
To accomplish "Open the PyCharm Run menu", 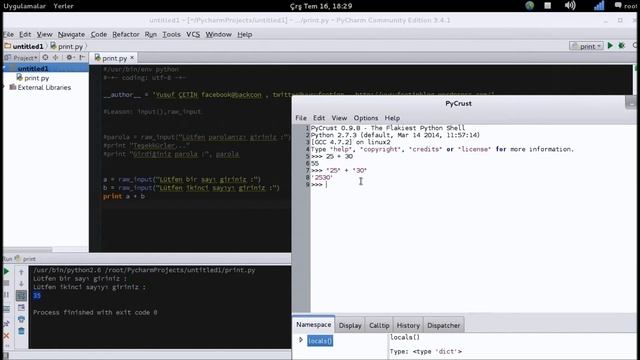I will 151,34.
